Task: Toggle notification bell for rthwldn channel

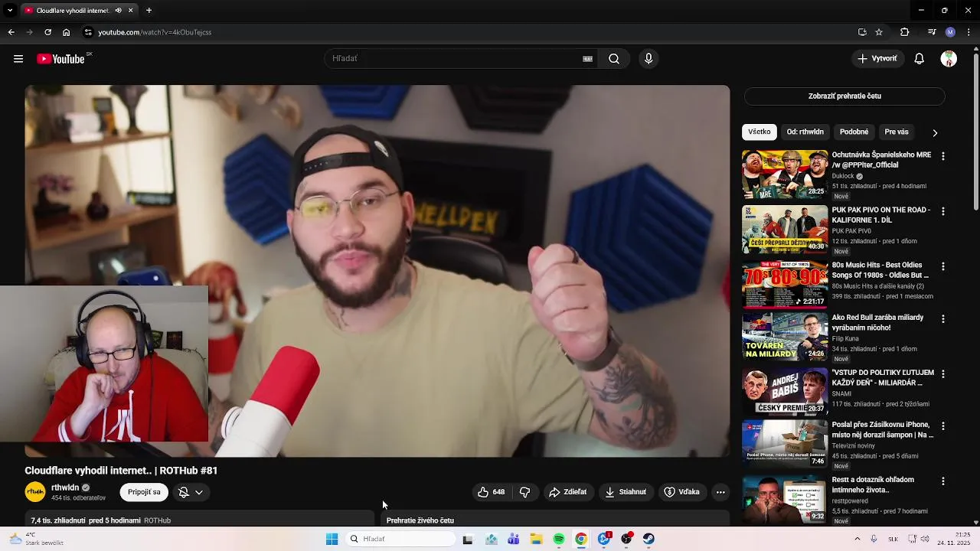Action: pyautogui.click(x=184, y=492)
